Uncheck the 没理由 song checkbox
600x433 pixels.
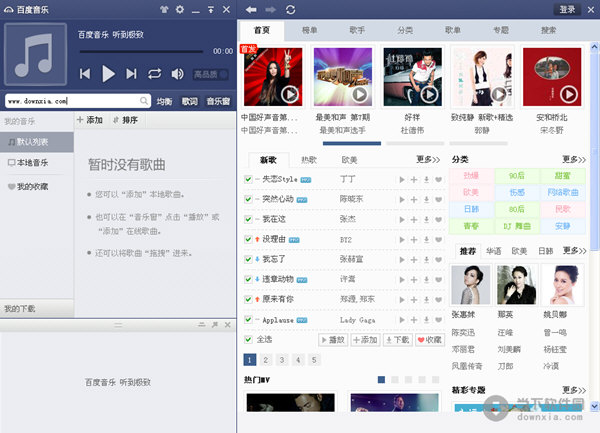click(248, 239)
